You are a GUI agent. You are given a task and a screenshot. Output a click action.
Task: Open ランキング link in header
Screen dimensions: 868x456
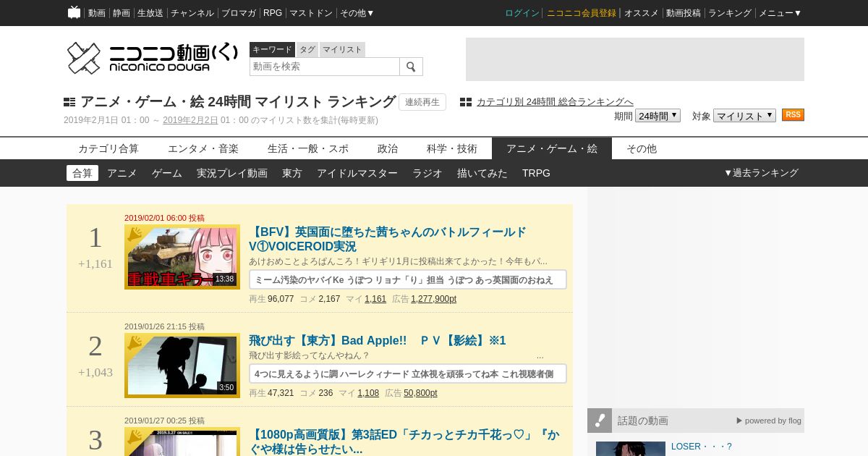[x=730, y=13]
